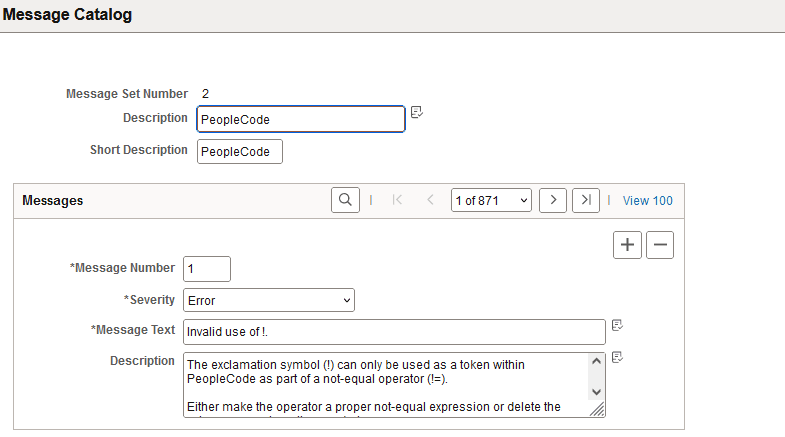Open the Messages search magnifier
The width and height of the screenshot is (785, 437).
(345, 200)
